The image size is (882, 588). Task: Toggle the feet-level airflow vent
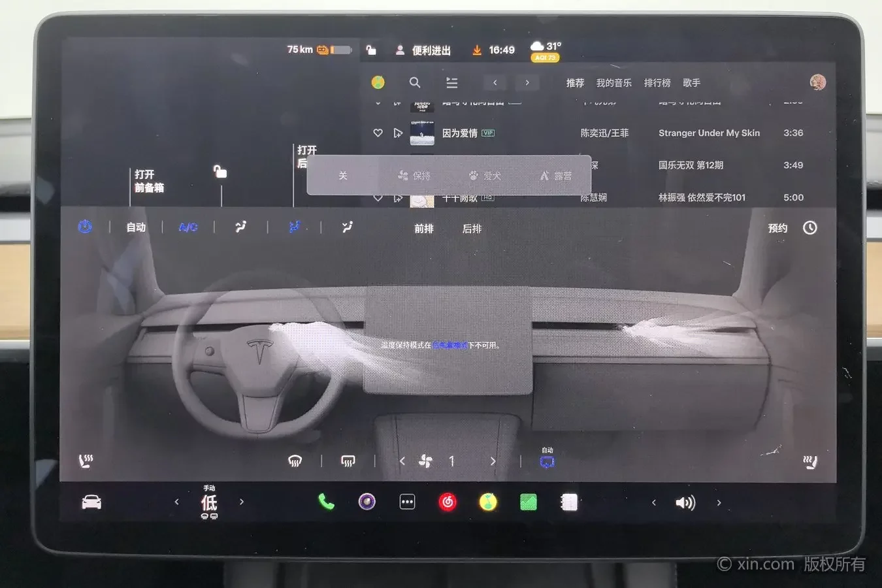pyautogui.click(x=348, y=227)
